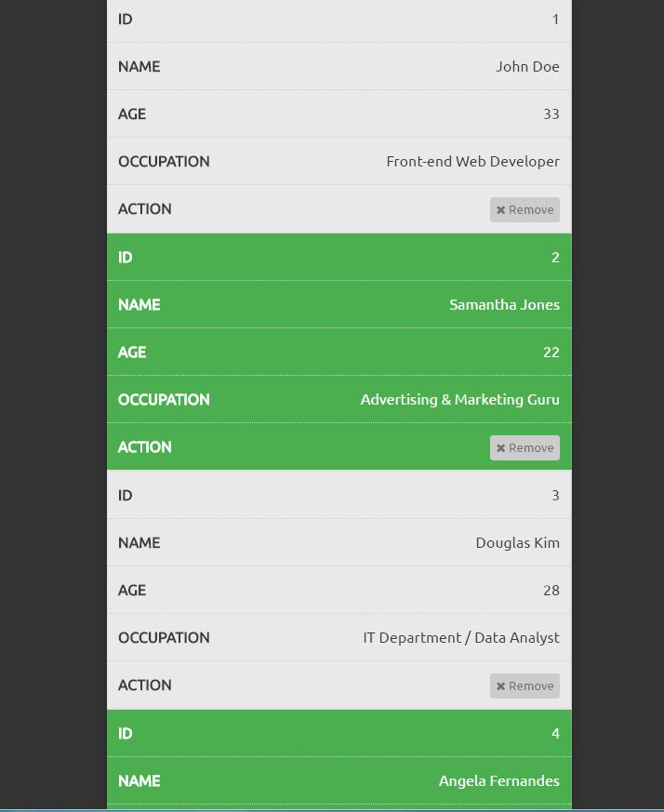Click the x icon on Douglas Kim's Remove button
Viewport: 664px width, 812px height.
tap(500, 686)
